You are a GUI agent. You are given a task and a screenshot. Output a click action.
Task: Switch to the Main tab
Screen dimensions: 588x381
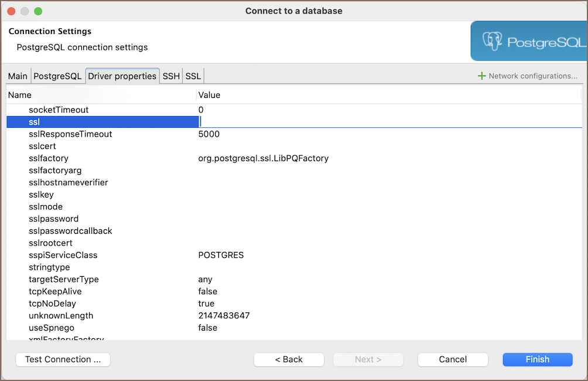pyautogui.click(x=18, y=76)
